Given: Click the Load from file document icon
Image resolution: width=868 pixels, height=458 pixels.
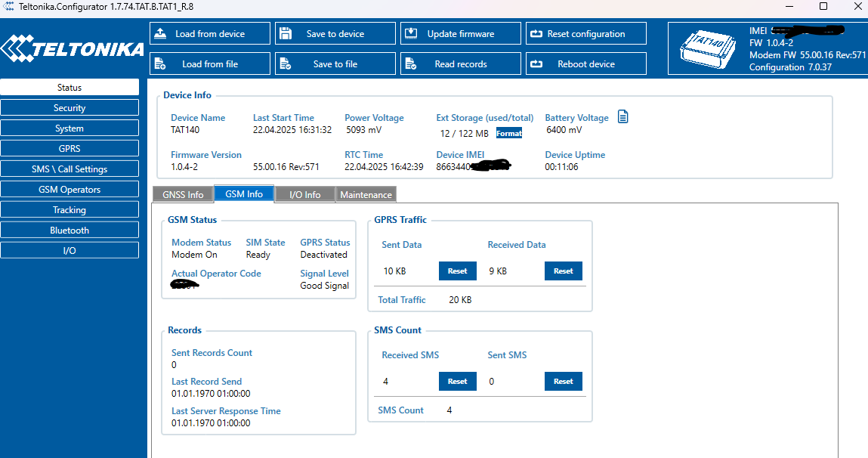Looking at the screenshot, I should click(160, 63).
